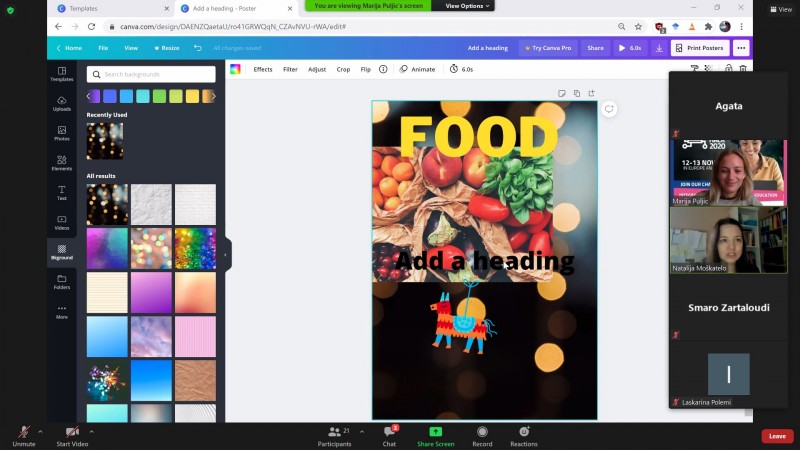The image size is (800, 450).
Task: Expand participants options caret
Action: tap(362, 432)
